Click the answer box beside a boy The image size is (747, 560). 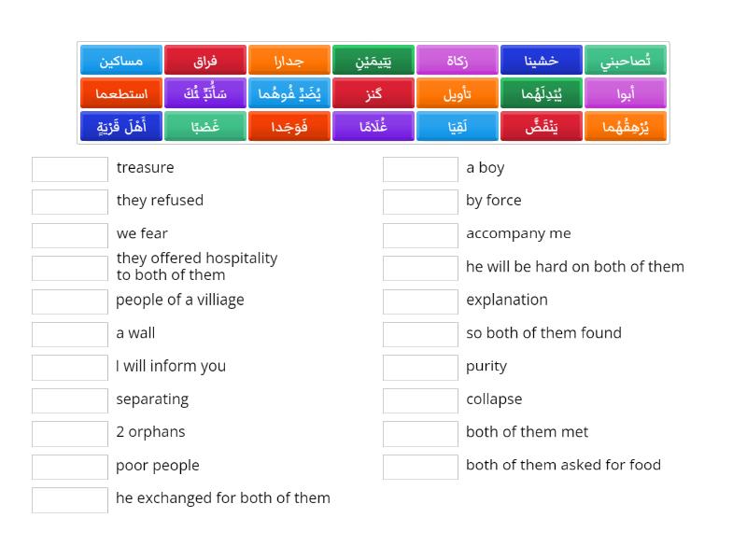point(420,169)
